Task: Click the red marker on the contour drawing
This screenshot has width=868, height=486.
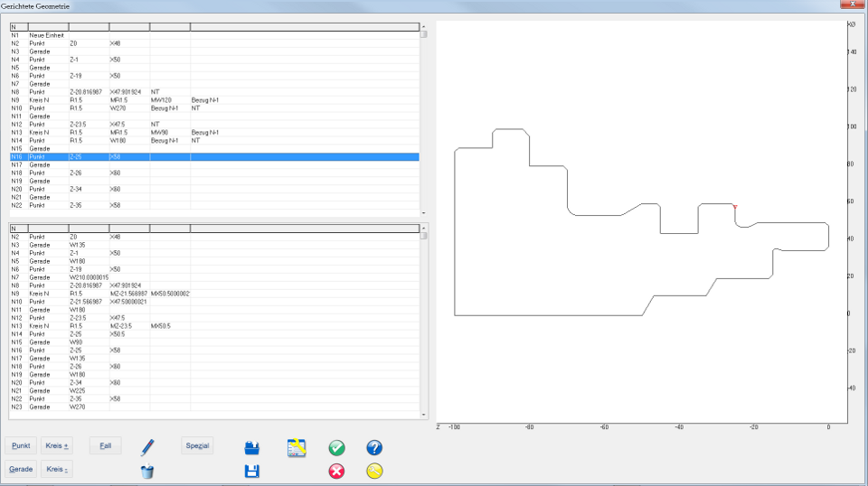Action: click(x=735, y=207)
